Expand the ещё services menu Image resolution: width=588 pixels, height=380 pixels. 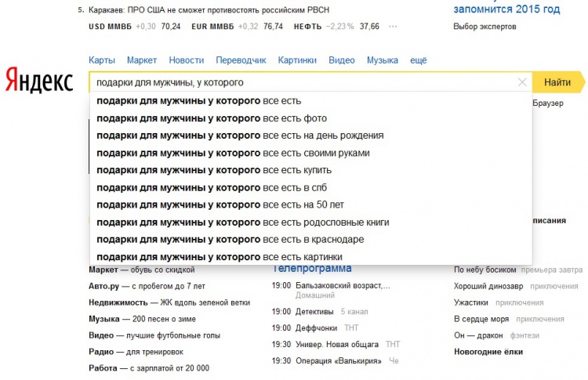tap(419, 60)
